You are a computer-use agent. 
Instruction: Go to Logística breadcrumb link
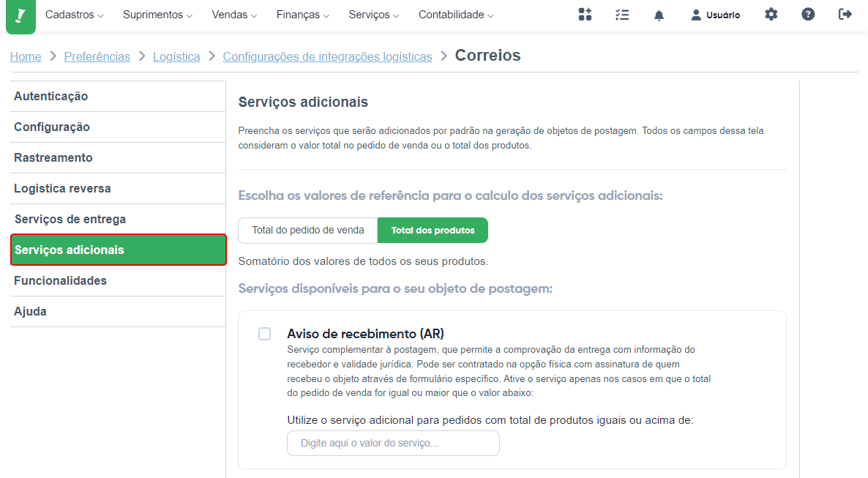(176, 56)
